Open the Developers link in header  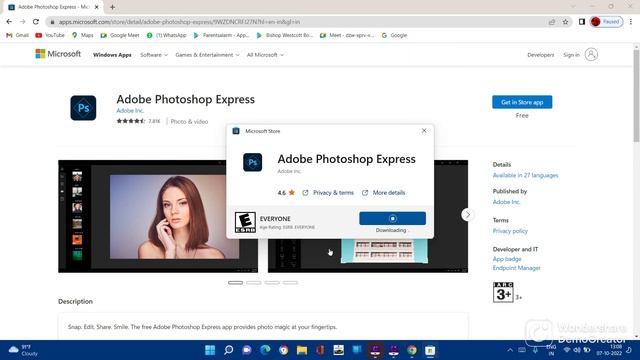540,55
